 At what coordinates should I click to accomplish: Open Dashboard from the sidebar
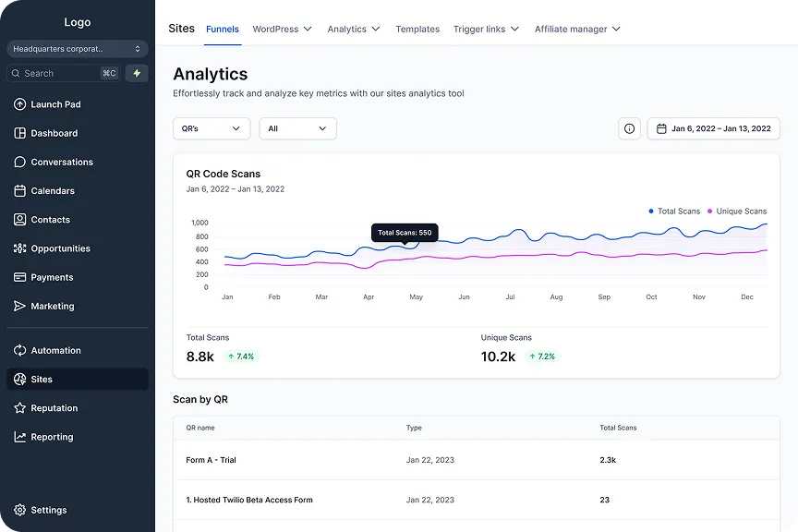(78, 133)
